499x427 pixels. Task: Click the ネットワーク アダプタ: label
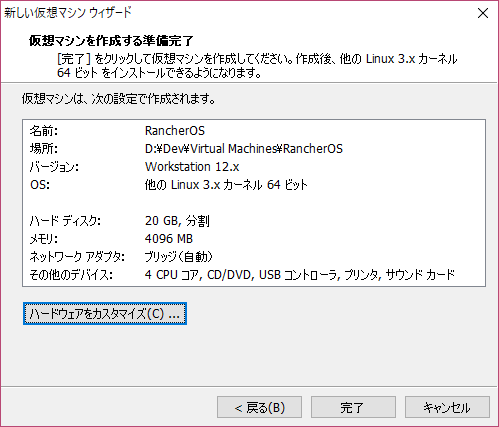click(x=77, y=257)
